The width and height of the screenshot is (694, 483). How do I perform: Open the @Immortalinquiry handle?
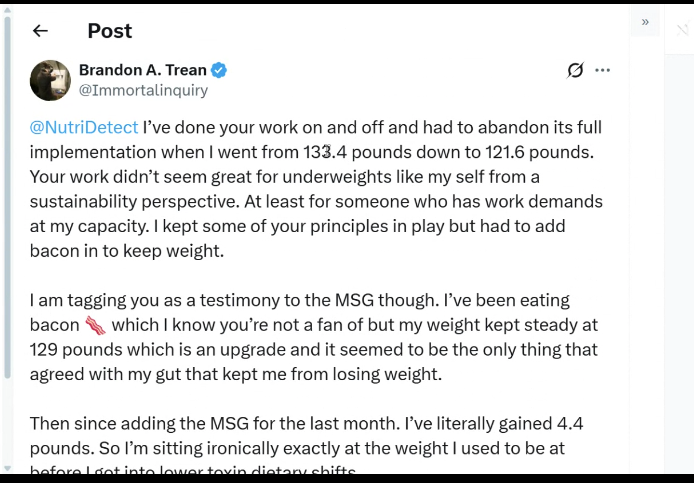pos(143,90)
